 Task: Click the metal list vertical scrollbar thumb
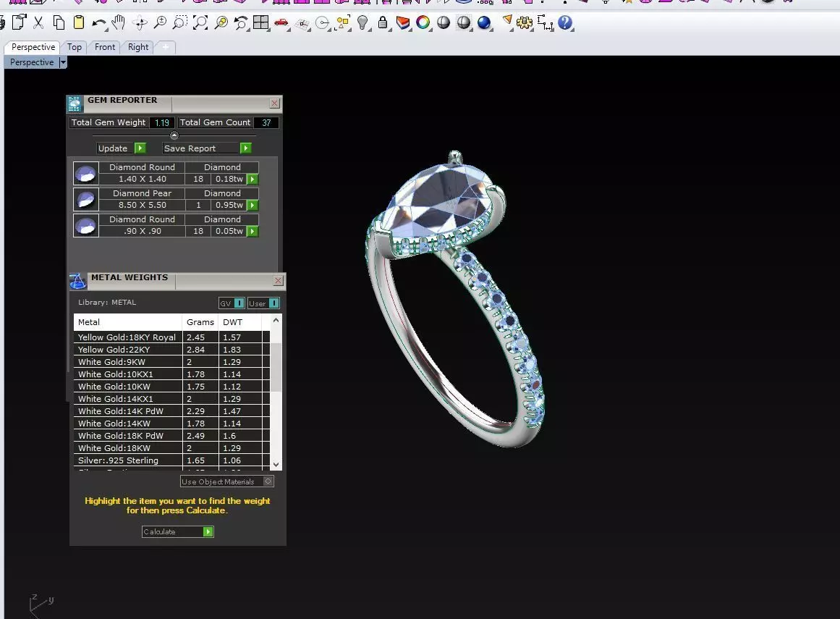pyautogui.click(x=276, y=368)
